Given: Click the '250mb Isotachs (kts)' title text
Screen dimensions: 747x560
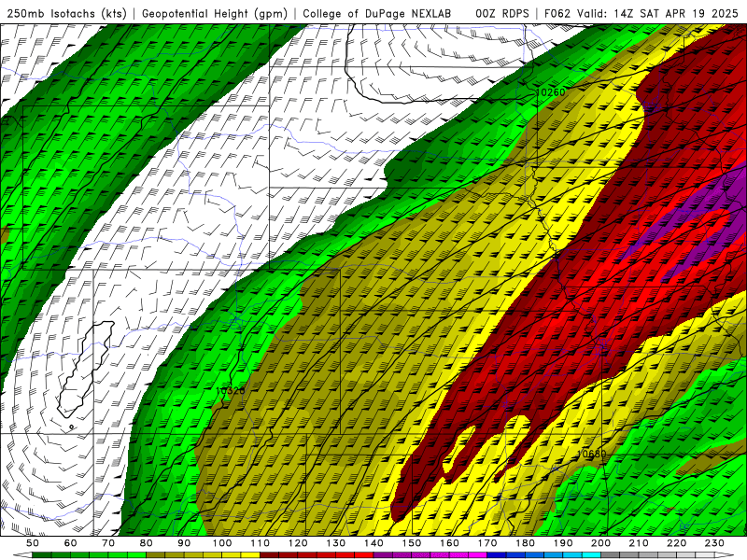Looking at the screenshot, I should coord(66,13).
